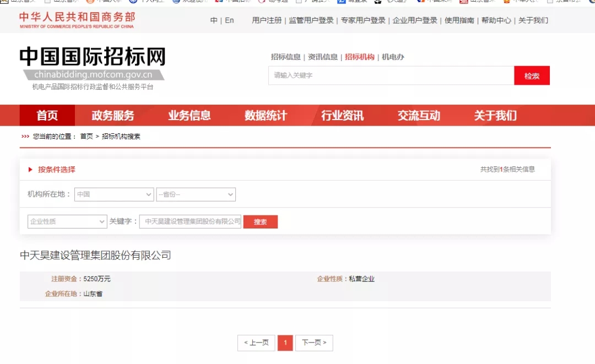The height and width of the screenshot is (364, 595).
Task: Switch the language to En
Action: coord(229,20)
